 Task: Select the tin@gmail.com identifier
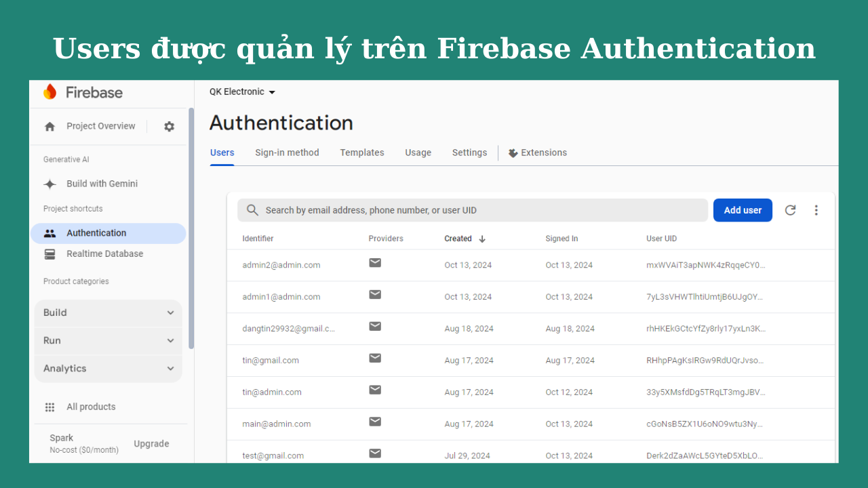pyautogui.click(x=271, y=361)
